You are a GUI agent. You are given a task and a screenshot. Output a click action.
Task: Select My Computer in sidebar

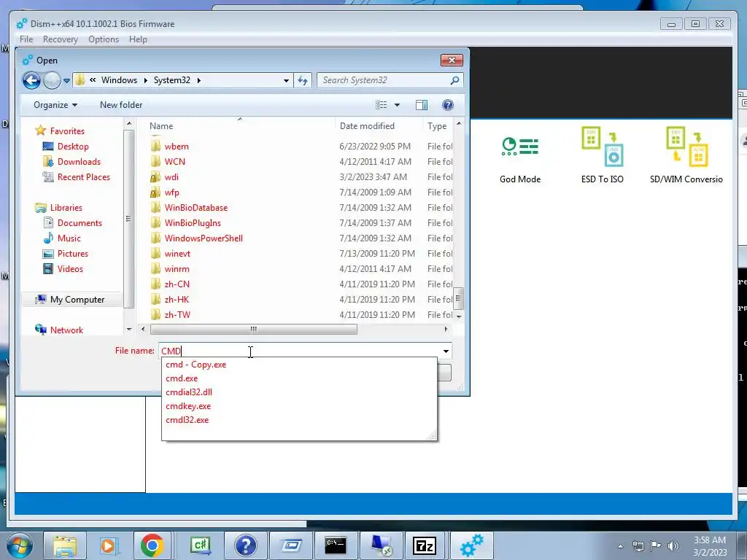click(x=77, y=300)
